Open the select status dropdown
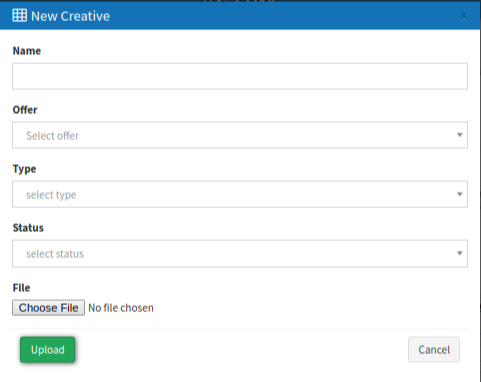Image resolution: width=481 pixels, height=382 pixels. [240, 254]
